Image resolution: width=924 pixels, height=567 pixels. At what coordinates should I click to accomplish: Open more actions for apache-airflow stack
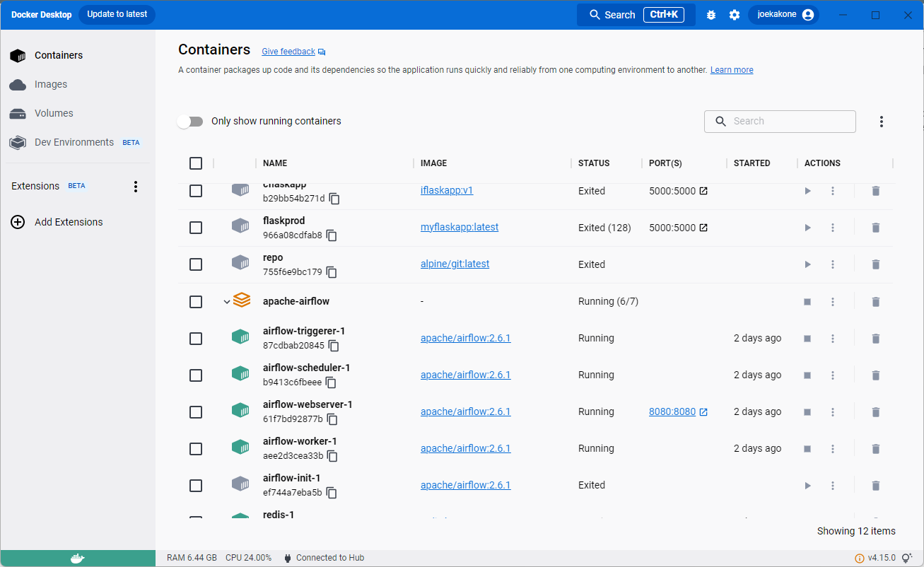pyautogui.click(x=833, y=302)
